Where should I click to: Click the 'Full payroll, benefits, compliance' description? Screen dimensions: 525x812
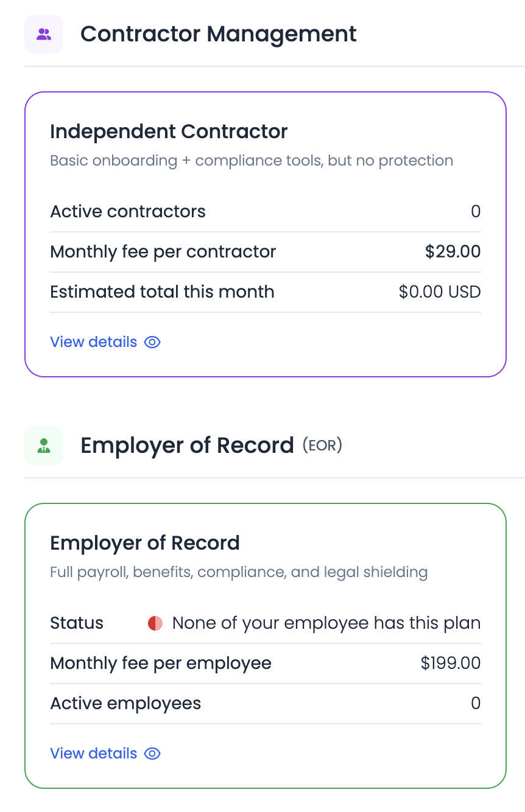coord(239,572)
